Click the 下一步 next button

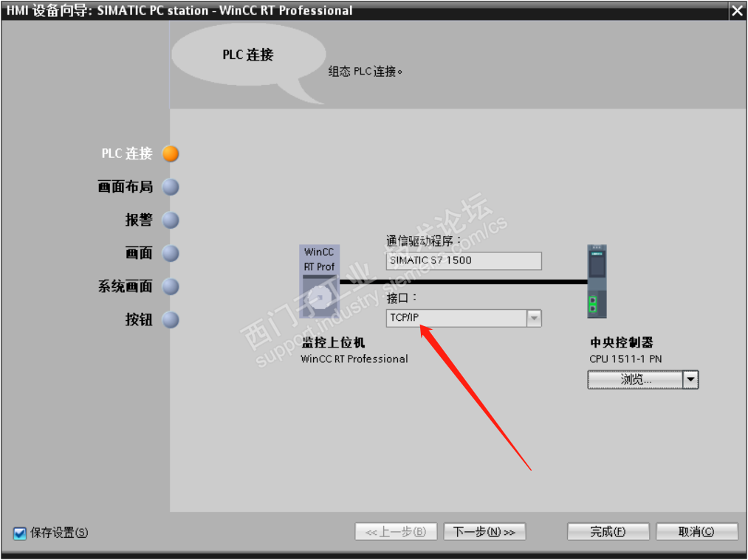click(x=484, y=532)
